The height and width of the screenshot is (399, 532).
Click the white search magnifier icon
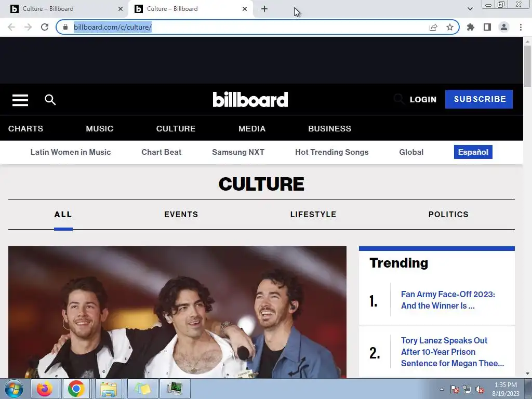[50, 100]
